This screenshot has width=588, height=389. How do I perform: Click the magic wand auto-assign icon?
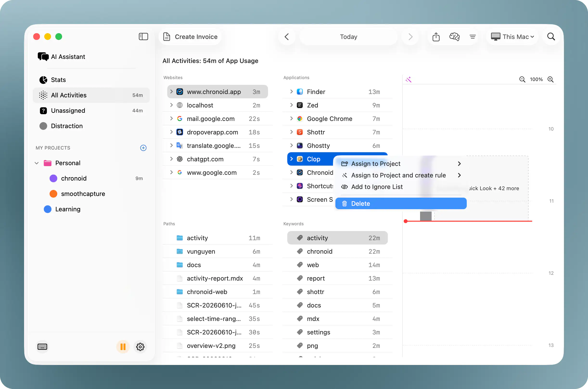point(408,79)
